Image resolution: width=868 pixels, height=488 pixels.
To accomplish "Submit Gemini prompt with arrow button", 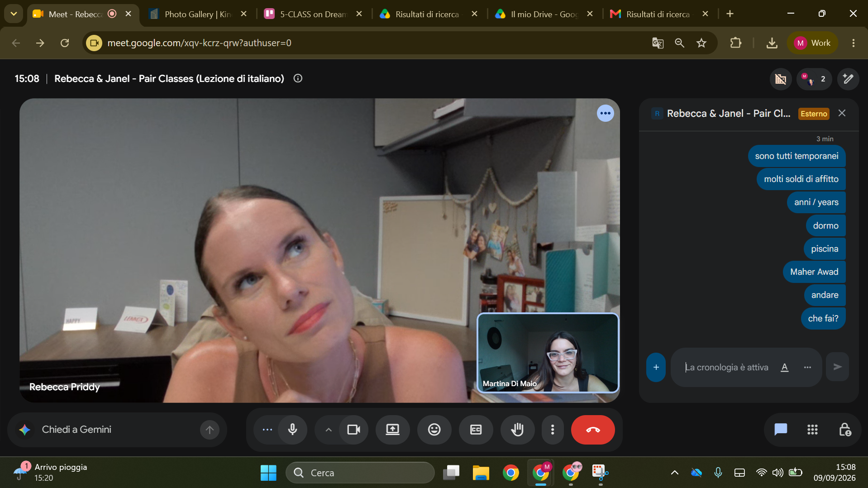I will tap(210, 430).
